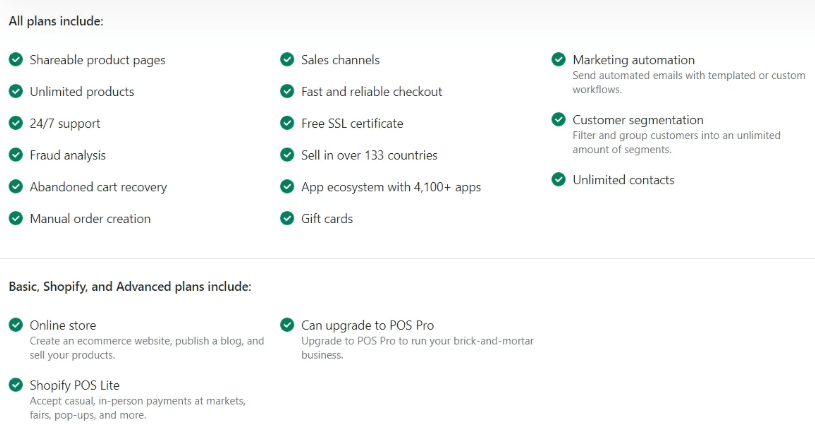Screen dimensions: 815x444
Task: Click the '24/7 support' label
Action: [x=65, y=124]
